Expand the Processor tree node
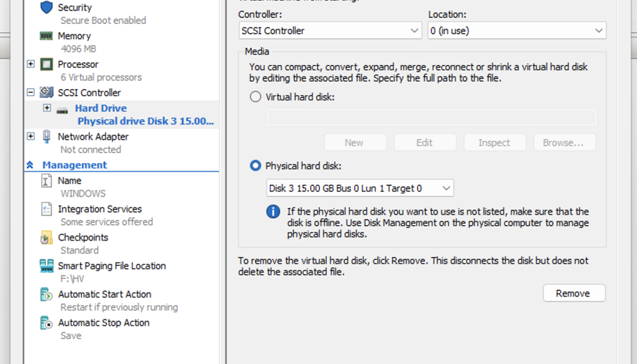 coord(30,64)
